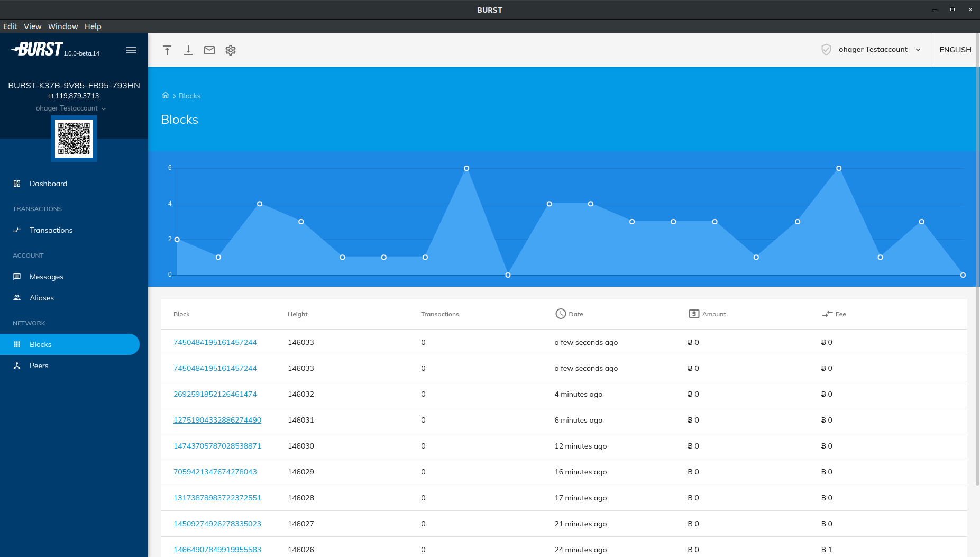Click the account QR code image
The height and width of the screenshot is (557, 980).
[74, 139]
